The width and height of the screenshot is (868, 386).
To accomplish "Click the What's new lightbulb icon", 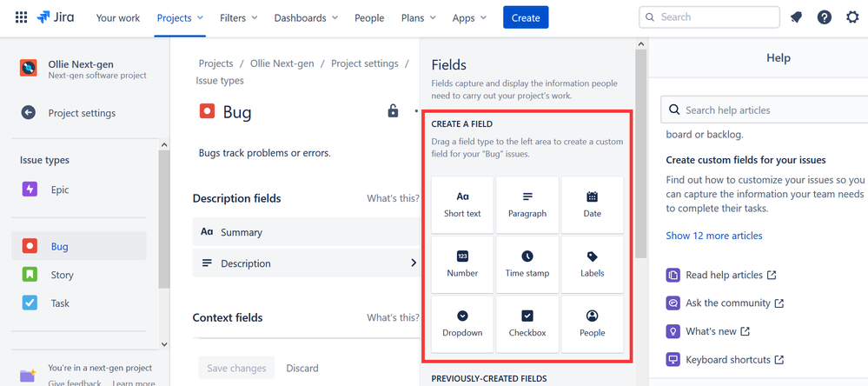I will point(673,331).
